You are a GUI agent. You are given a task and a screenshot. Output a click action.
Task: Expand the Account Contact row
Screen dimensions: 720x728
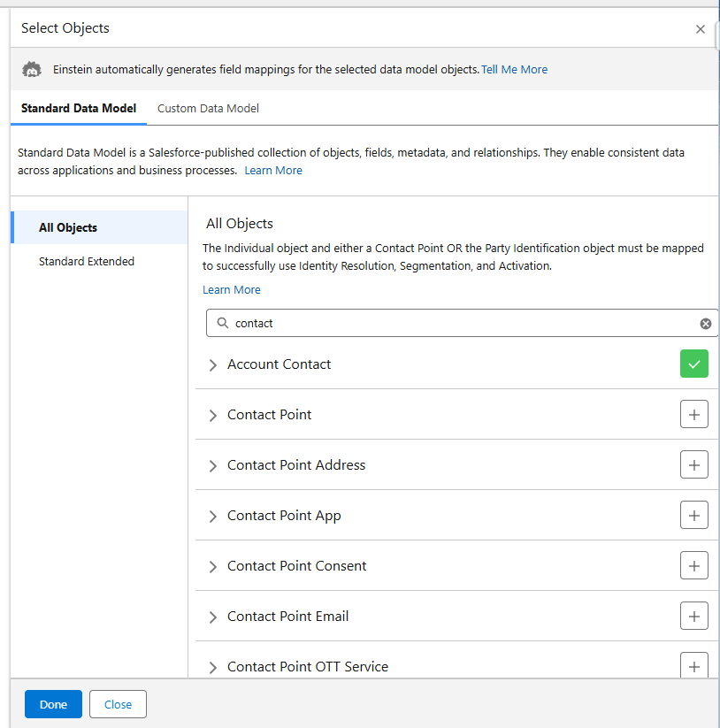coord(212,365)
